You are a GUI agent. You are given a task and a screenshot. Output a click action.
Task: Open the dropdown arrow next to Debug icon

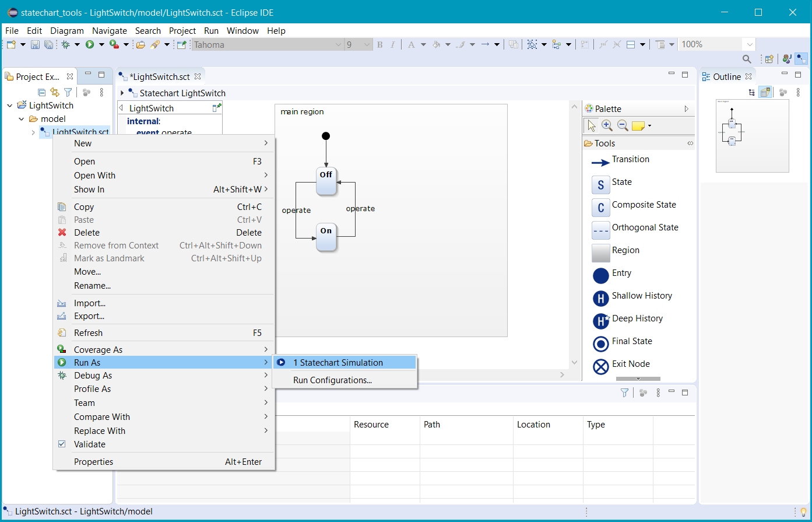coord(77,44)
